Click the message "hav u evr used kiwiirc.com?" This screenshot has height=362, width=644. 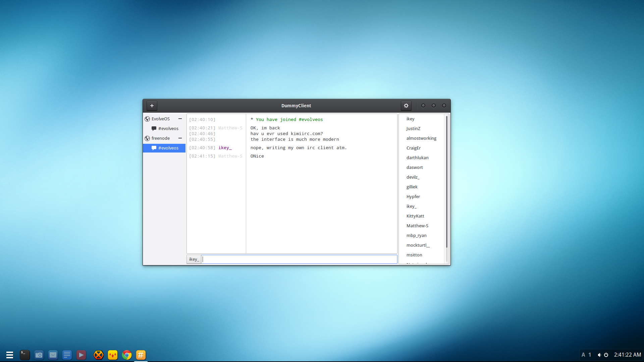pos(287,134)
